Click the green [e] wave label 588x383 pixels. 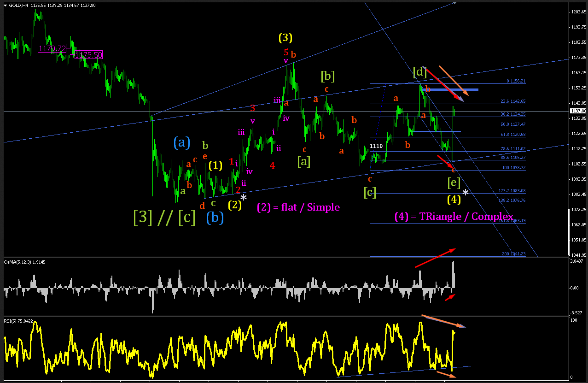[454, 183]
